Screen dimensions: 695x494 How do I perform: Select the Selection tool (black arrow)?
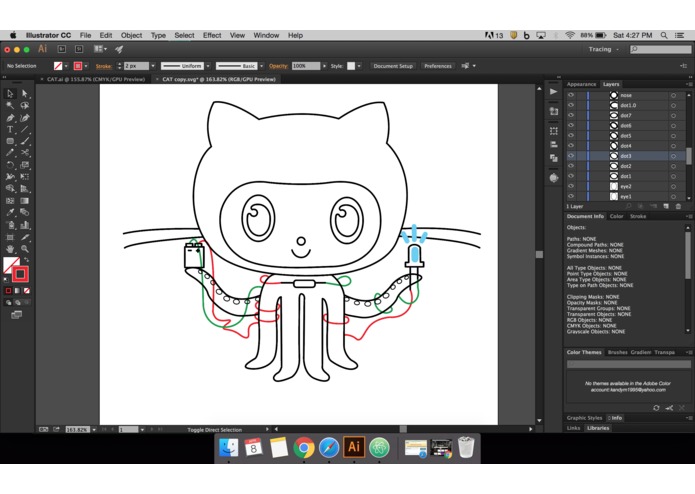click(x=10, y=93)
